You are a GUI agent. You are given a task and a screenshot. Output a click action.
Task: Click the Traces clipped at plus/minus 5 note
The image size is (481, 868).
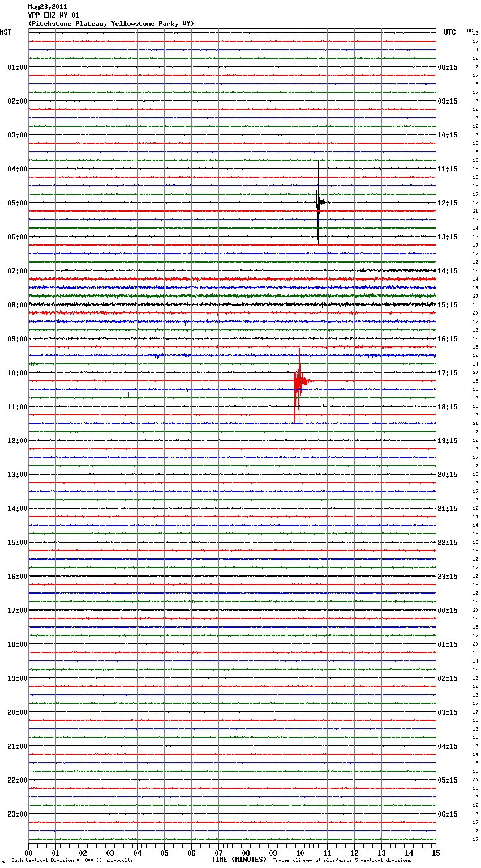point(342,860)
